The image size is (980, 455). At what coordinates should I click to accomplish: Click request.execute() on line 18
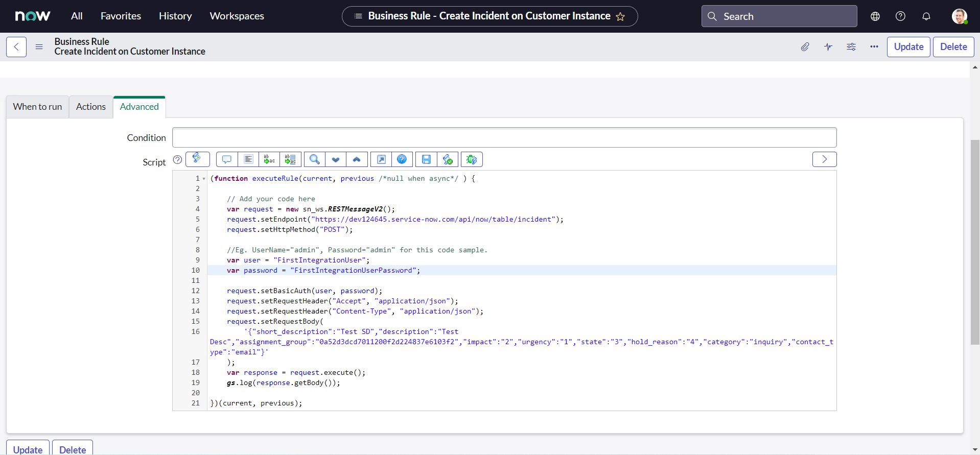click(325, 373)
